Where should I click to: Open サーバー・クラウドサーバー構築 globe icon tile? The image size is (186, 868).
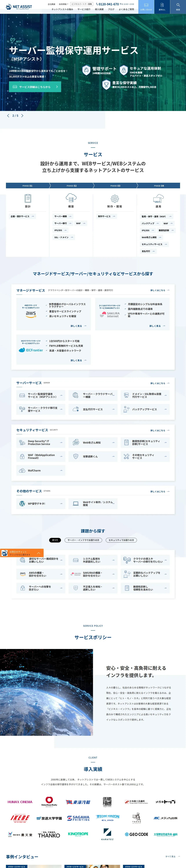click(93, 395)
